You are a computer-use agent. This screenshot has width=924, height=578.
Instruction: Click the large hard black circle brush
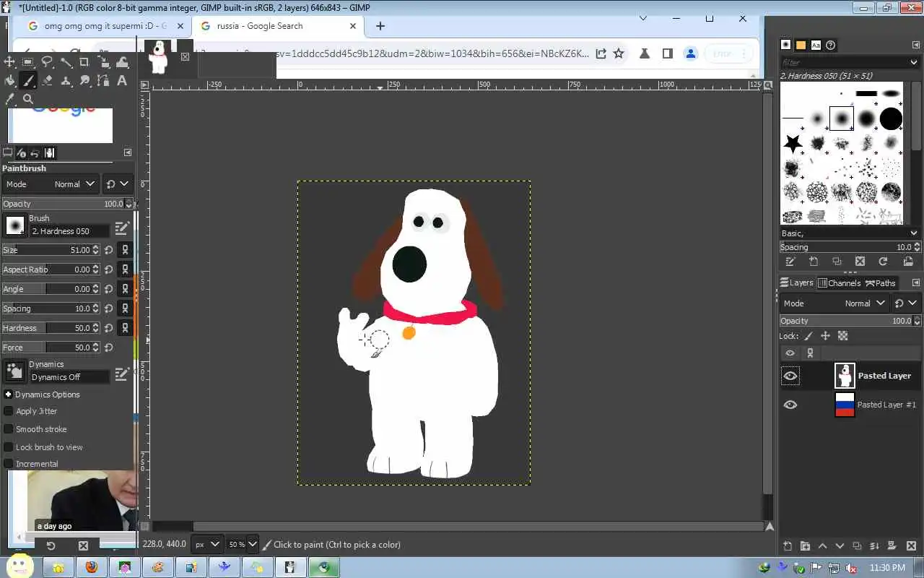(x=891, y=118)
